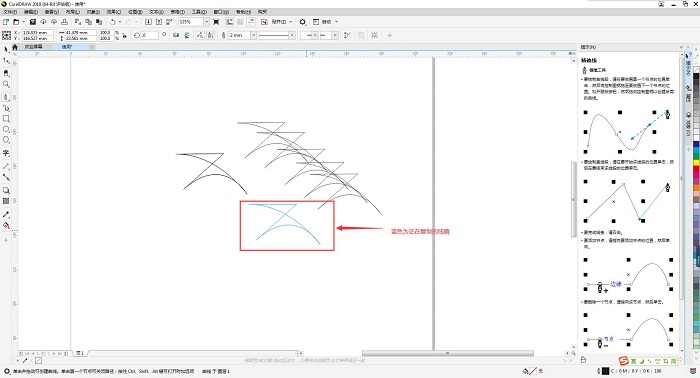Open the Options gear icon
Image resolution: width=700 pixels, height=378 pixels.
303,22
